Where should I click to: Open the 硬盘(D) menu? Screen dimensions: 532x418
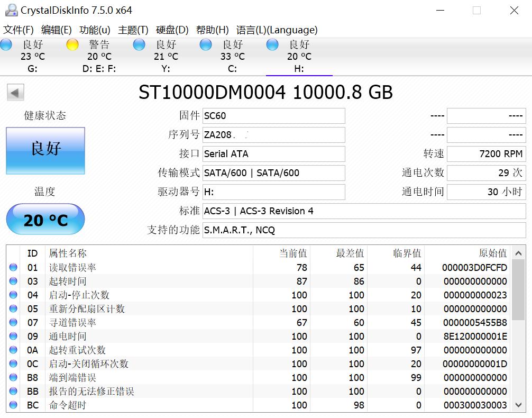172,30
